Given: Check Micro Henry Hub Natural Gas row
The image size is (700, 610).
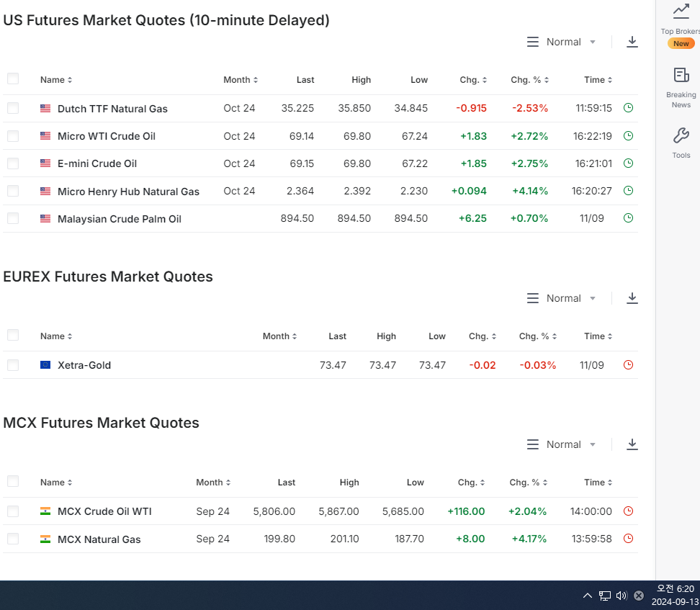Looking at the screenshot, I should (x=13, y=191).
